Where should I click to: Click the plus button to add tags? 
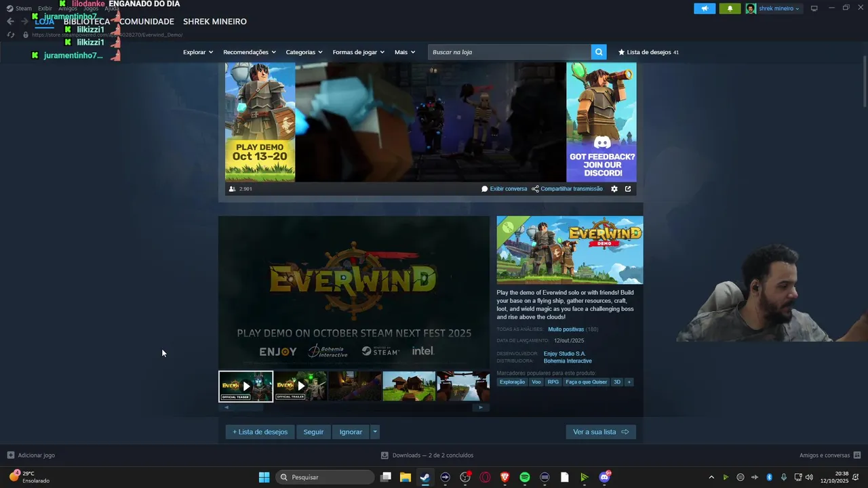[x=629, y=382]
